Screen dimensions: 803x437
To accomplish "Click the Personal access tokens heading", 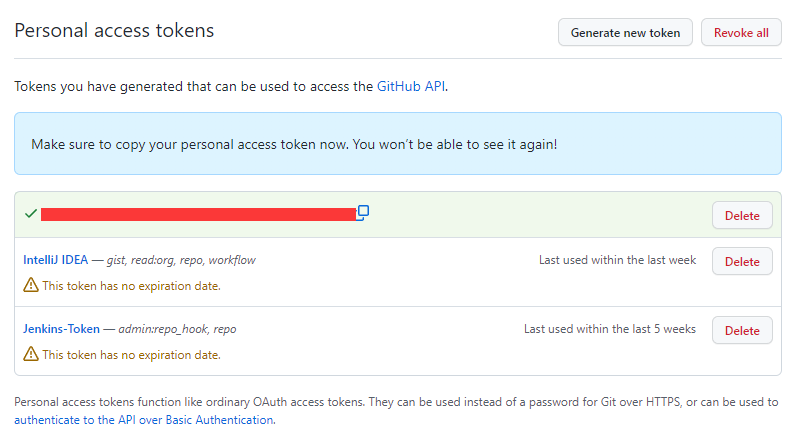I will tap(114, 31).
